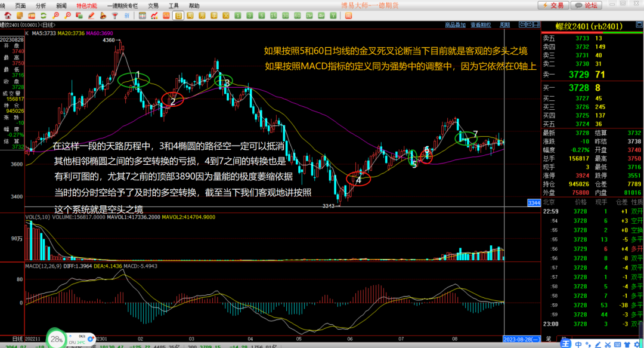This screenshot has height=348, width=644.
Task: Switch to daily 日 period
Action: click(178, 16)
